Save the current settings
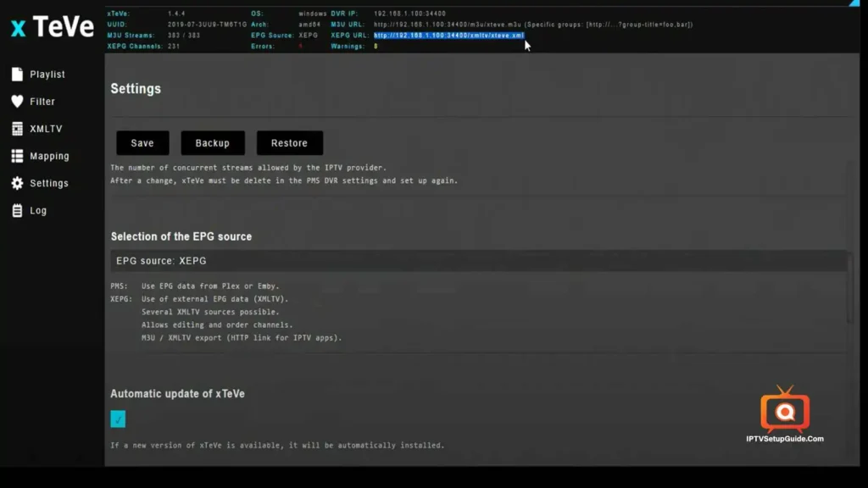The width and height of the screenshot is (868, 488). tap(142, 142)
